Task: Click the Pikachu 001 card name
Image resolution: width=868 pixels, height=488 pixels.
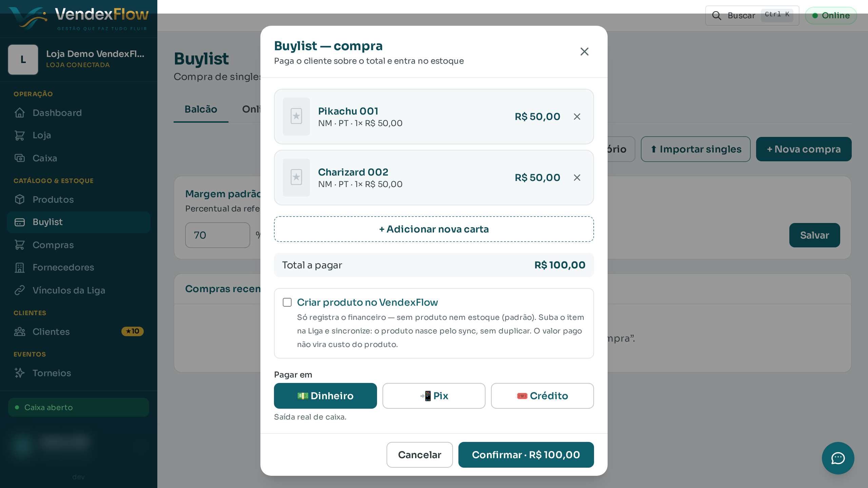Action: (x=348, y=111)
